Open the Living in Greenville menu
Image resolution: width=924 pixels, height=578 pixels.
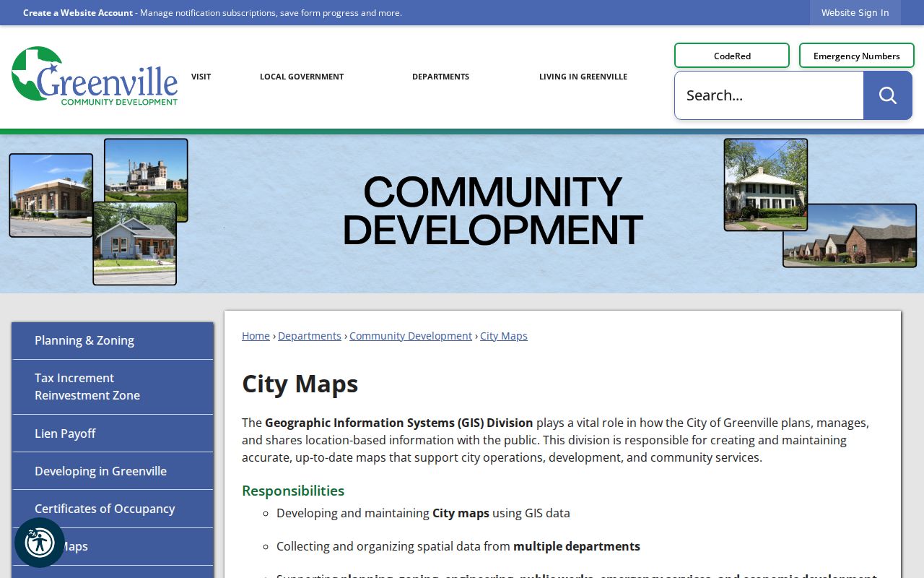(x=583, y=77)
